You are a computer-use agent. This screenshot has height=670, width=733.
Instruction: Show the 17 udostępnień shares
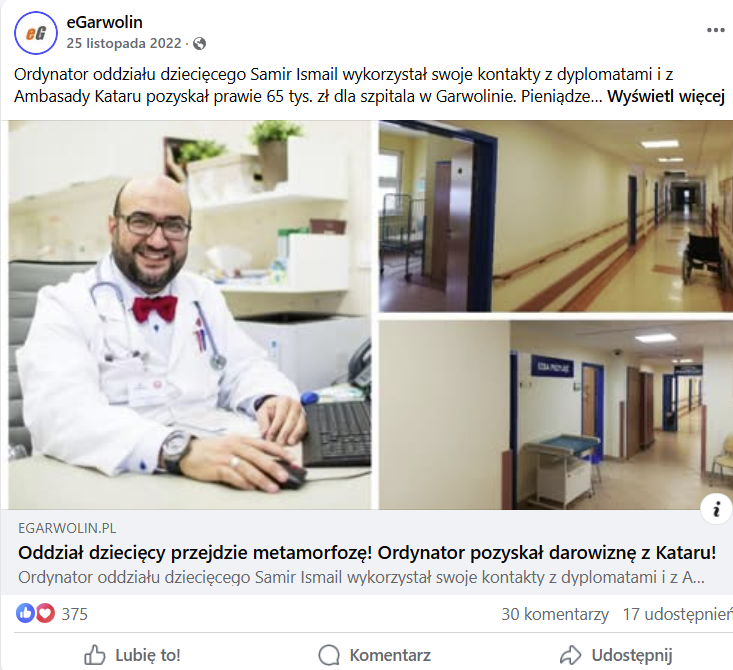click(677, 614)
